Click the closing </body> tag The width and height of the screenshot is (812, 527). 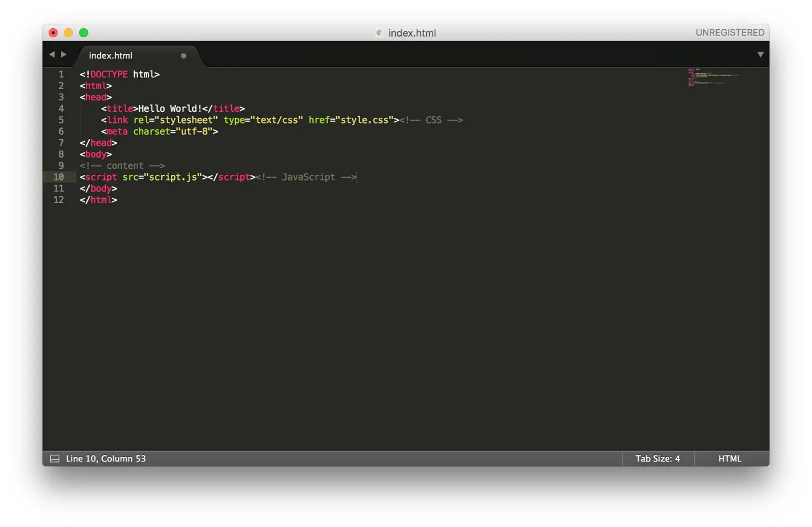coord(98,188)
